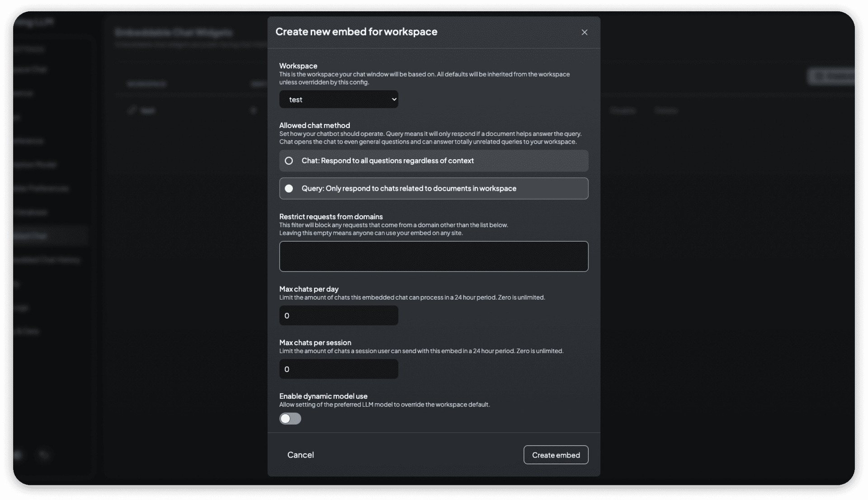Click the leftmost icon at the sidebar bottom
This screenshot has width=868, height=500.
17,455
